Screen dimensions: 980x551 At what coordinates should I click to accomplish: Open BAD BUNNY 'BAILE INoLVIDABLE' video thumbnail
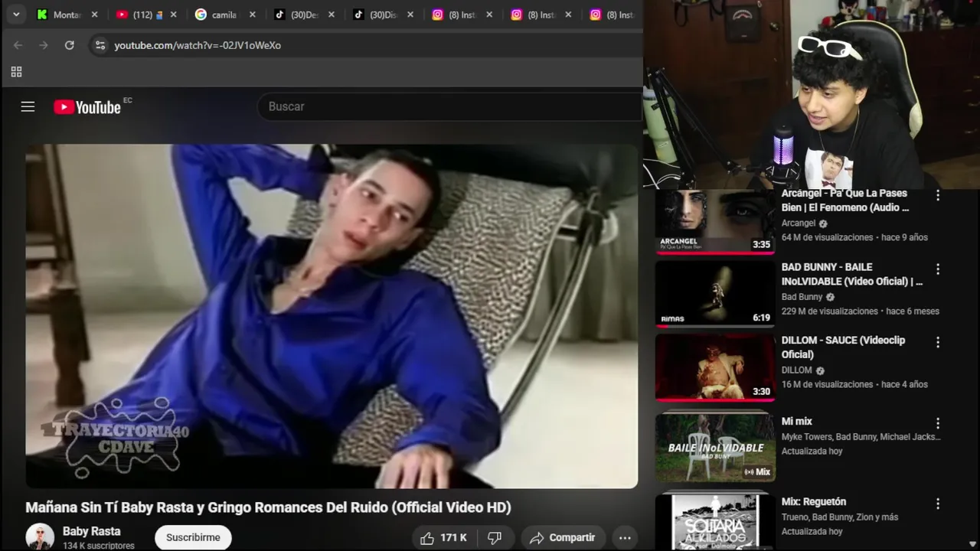coord(715,294)
